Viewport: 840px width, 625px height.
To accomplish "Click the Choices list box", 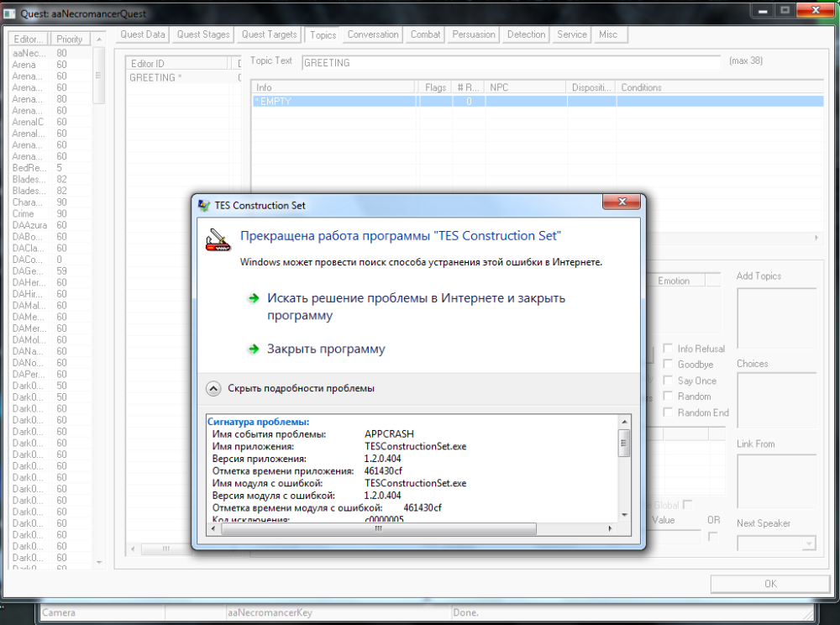I will pyautogui.click(x=776, y=400).
